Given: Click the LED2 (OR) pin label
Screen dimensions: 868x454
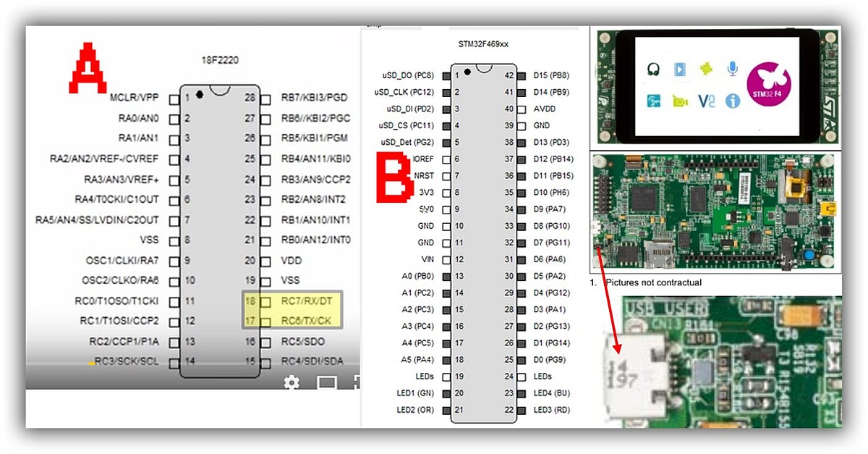Looking at the screenshot, I should (x=415, y=410).
